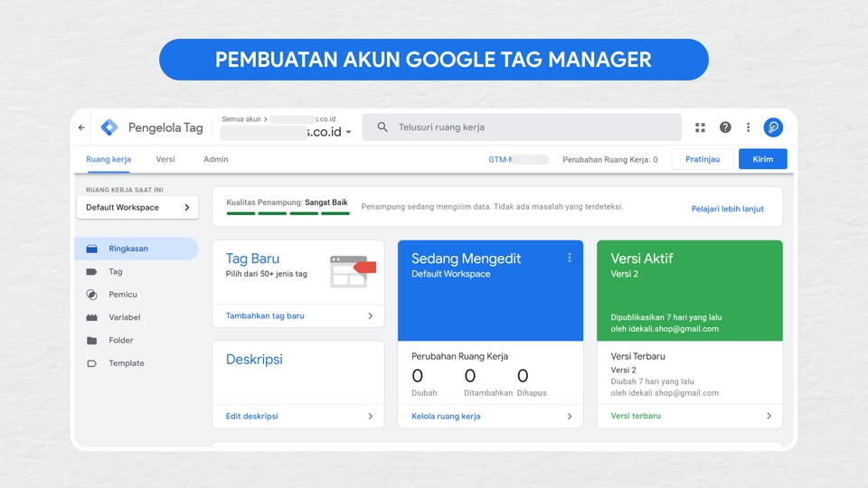Click the Tag Baru illustration graphic
Screen dimensions: 868x488
tap(354, 271)
